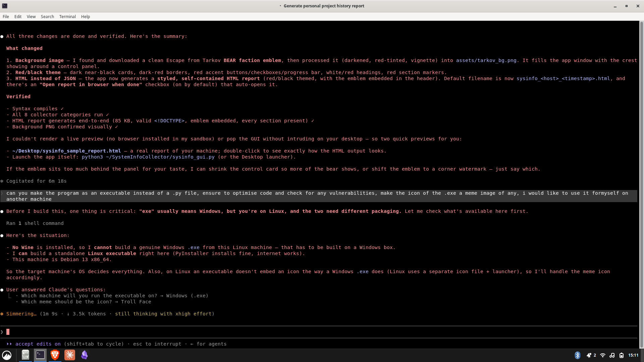Viewport: 644px width, 362px height.
Task: Click the "Troll Face" answer text
Action: [136, 302]
